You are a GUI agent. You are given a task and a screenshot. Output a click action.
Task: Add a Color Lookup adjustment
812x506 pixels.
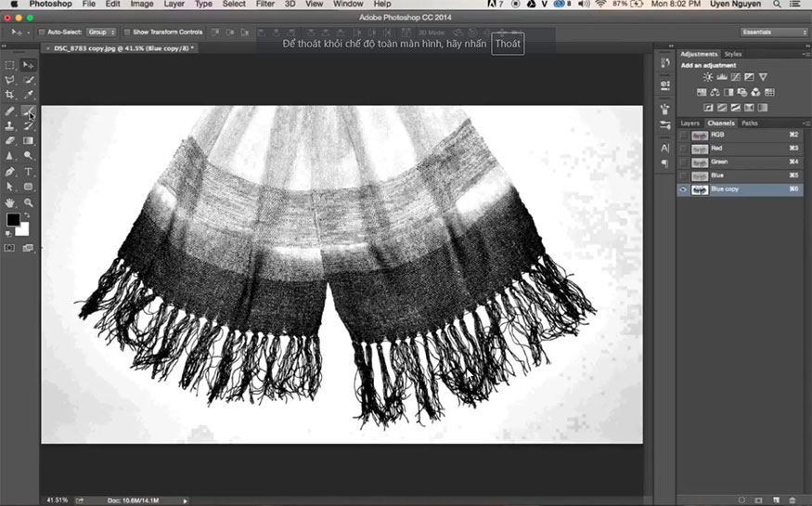[769, 93]
